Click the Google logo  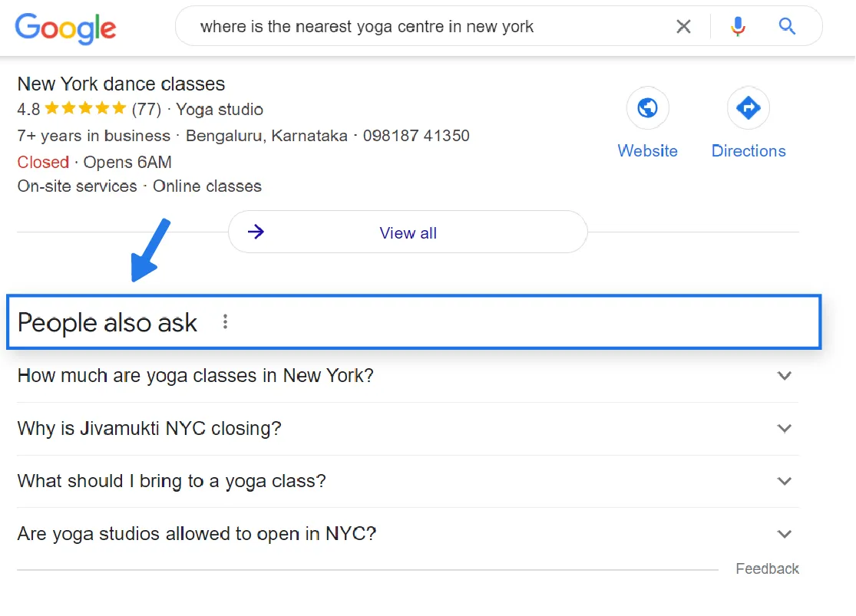tap(66, 28)
